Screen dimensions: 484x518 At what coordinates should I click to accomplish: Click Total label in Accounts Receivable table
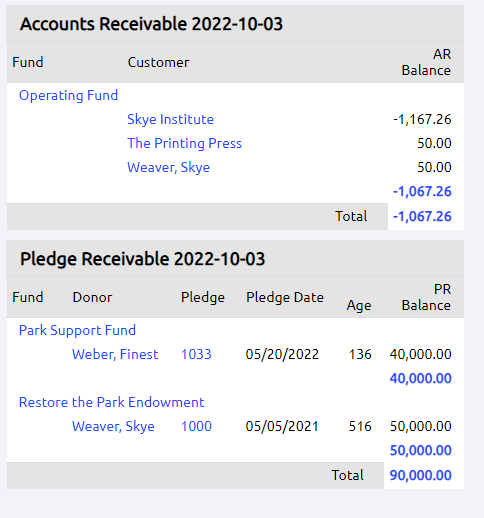[351, 217]
